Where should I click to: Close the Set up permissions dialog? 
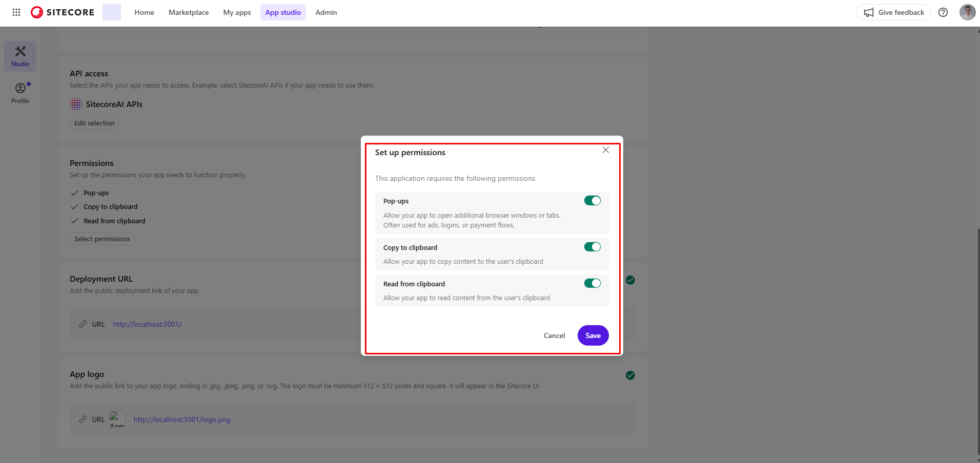pyautogui.click(x=605, y=150)
